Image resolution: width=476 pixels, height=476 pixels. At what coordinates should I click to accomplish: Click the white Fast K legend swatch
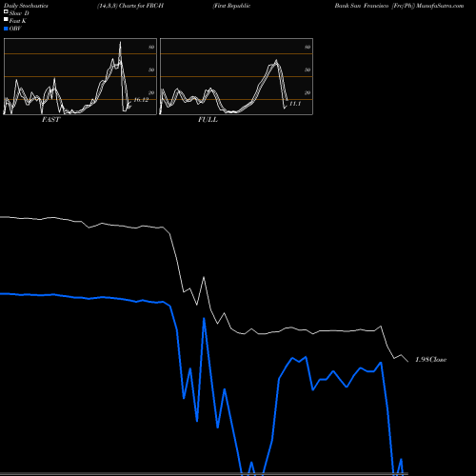pyautogui.click(x=6, y=20)
